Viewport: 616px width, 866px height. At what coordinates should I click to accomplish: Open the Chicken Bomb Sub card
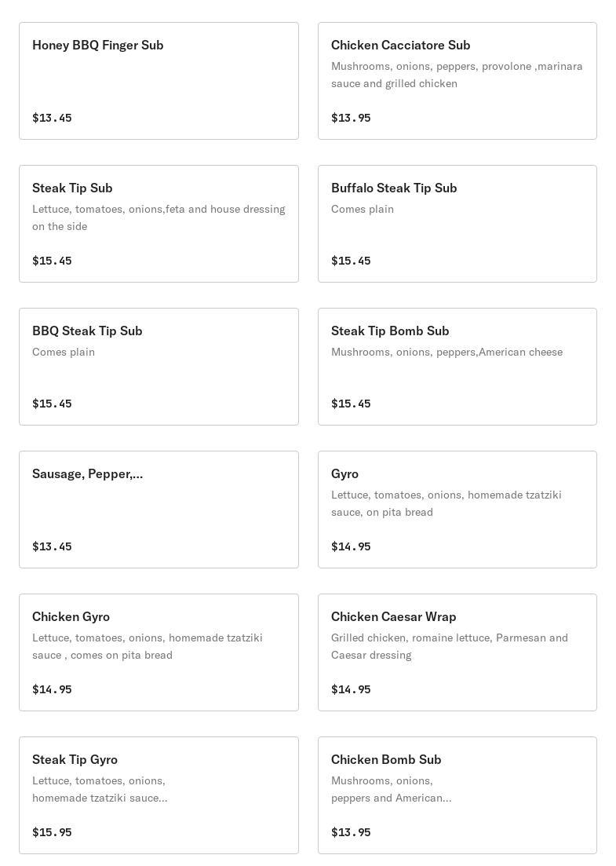point(457,795)
